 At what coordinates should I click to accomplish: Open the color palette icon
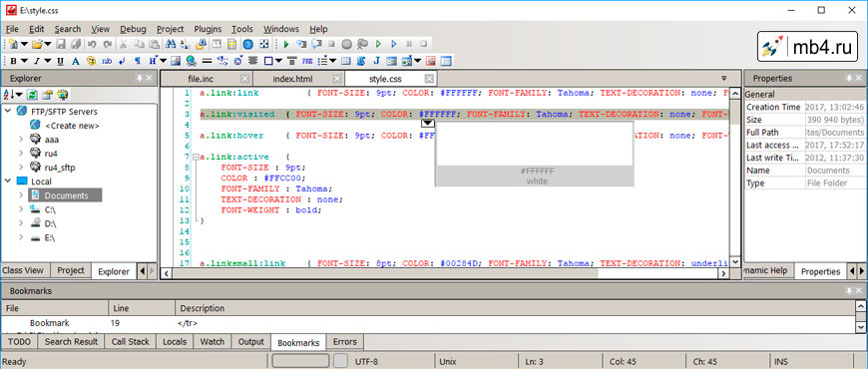click(x=92, y=60)
